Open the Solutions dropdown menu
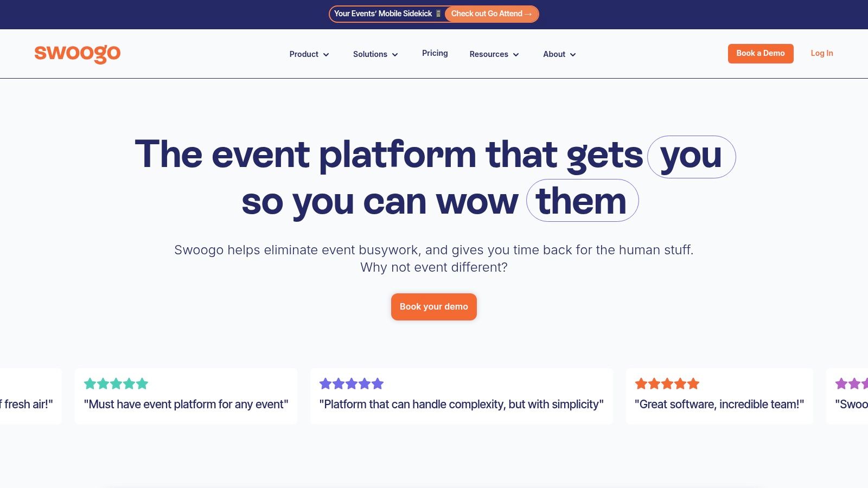The image size is (868, 488). click(375, 54)
